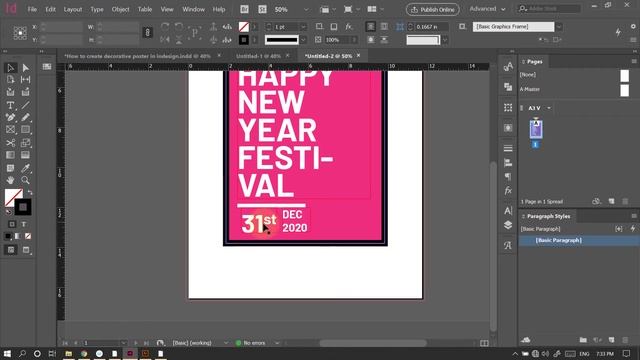Viewport: 640px width, 360px height.
Task: Toggle Normal view mode button
Action: pos(11,250)
